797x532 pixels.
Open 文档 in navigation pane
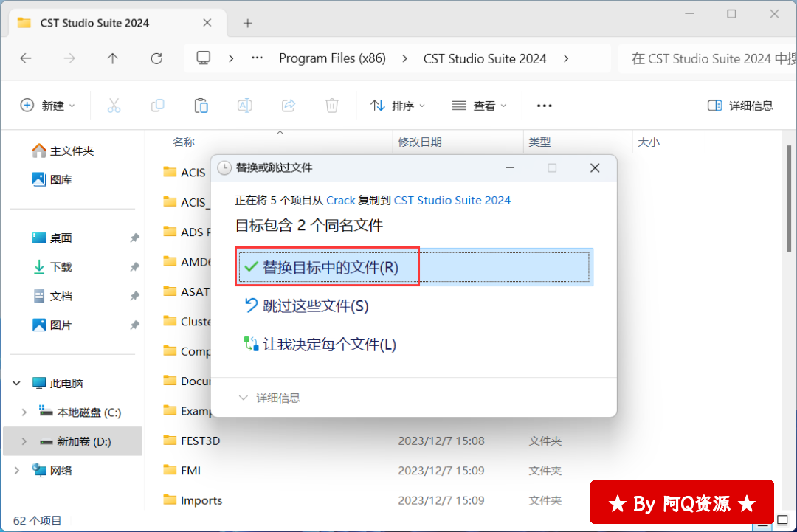pos(52,296)
